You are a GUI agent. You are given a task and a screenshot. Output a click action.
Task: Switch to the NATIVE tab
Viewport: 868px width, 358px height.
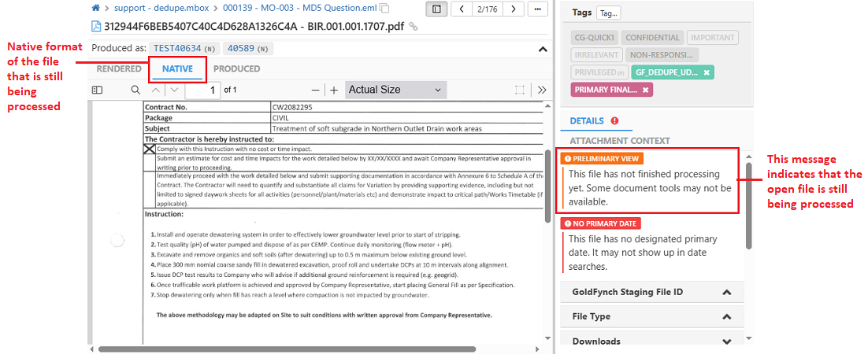tap(178, 69)
